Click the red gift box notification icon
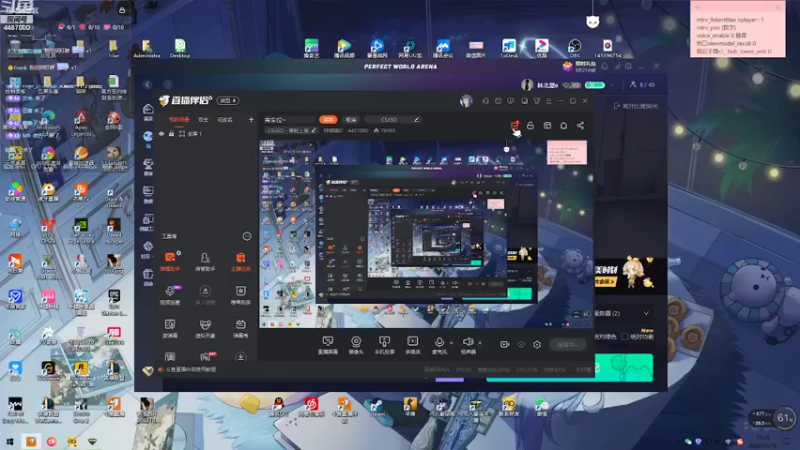 (515, 126)
